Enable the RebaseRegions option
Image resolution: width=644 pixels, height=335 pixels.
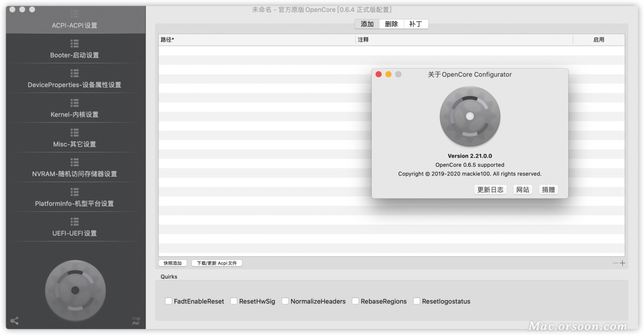click(x=355, y=301)
